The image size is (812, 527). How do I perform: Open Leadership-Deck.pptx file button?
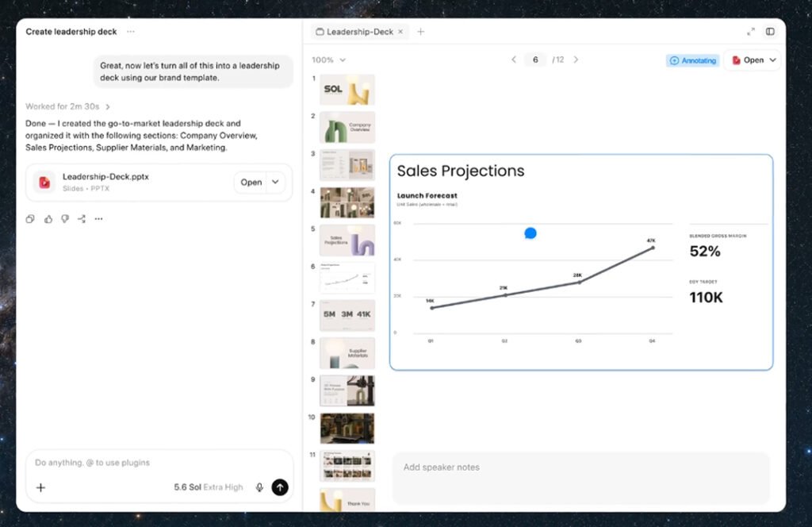[x=251, y=183]
